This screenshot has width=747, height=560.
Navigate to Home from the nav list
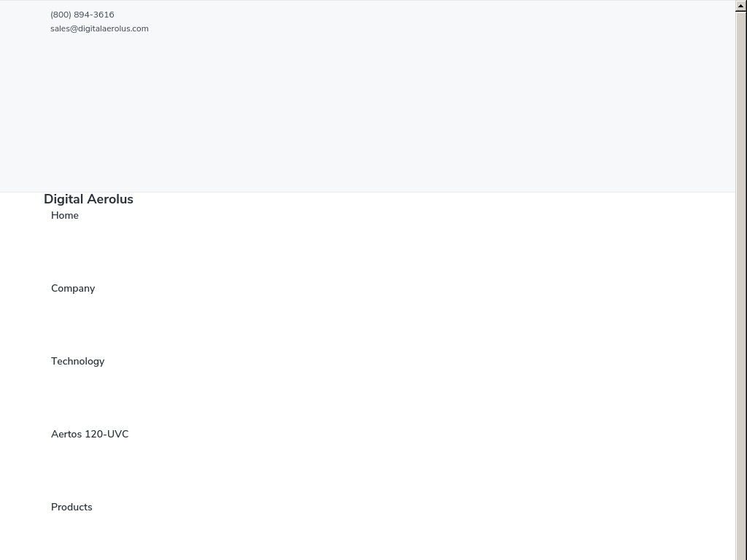tap(65, 215)
